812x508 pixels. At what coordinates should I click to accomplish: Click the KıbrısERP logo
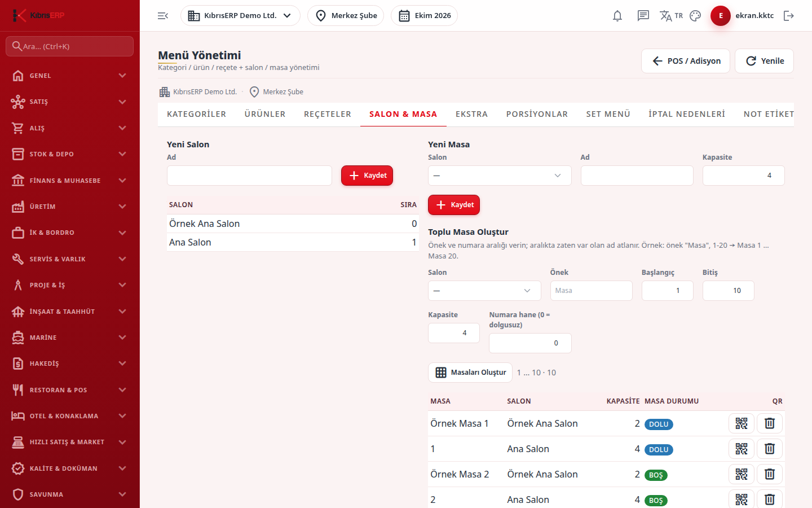38,15
